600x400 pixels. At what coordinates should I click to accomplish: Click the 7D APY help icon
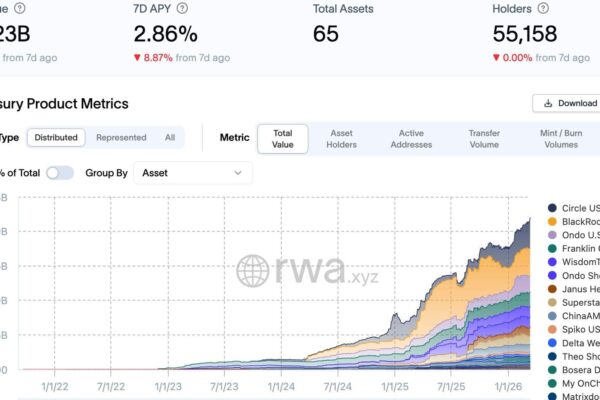pos(182,8)
